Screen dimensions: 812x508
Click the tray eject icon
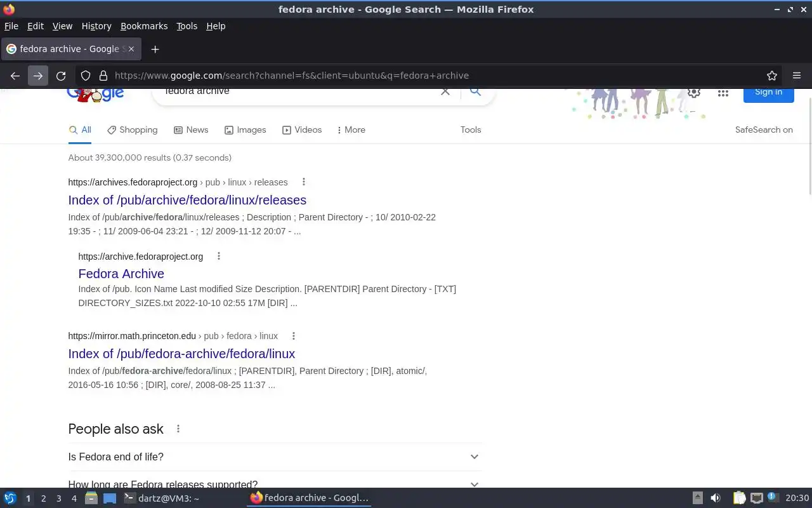pos(697,498)
